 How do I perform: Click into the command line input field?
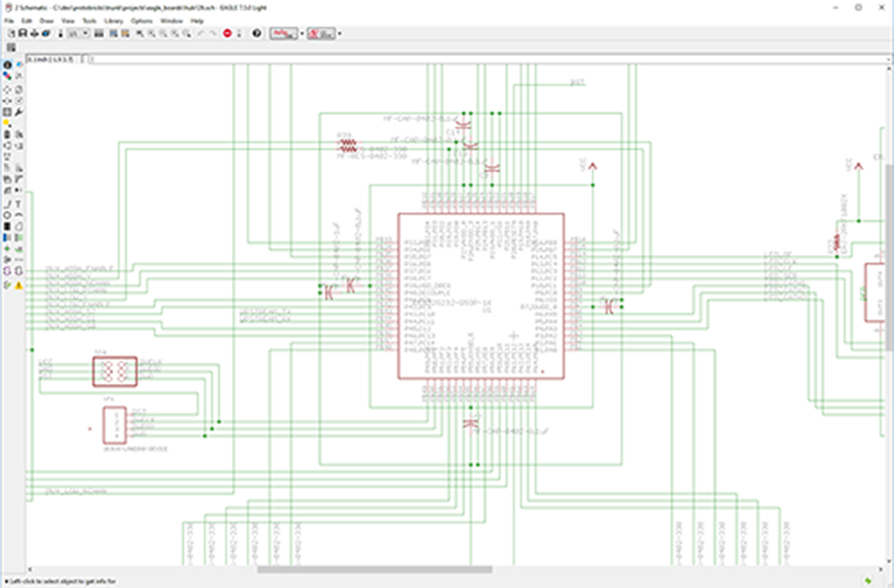[488, 59]
